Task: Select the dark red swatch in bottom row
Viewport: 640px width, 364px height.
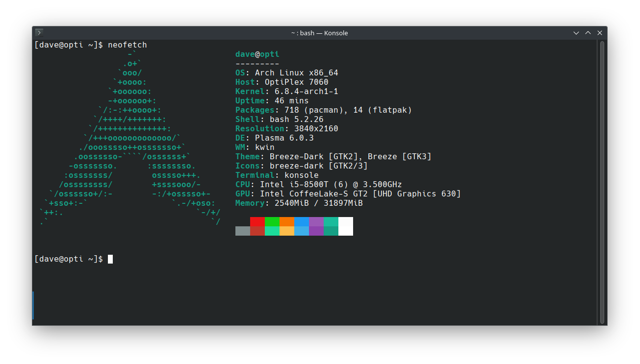Action: pyautogui.click(x=257, y=231)
